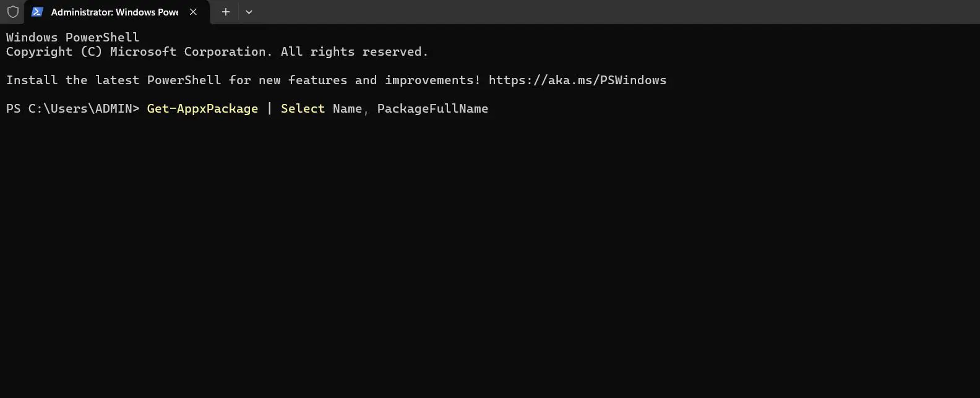The width and height of the screenshot is (980, 398).
Task: Click the Select cmdlet keyword in the command
Action: pos(303,108)
